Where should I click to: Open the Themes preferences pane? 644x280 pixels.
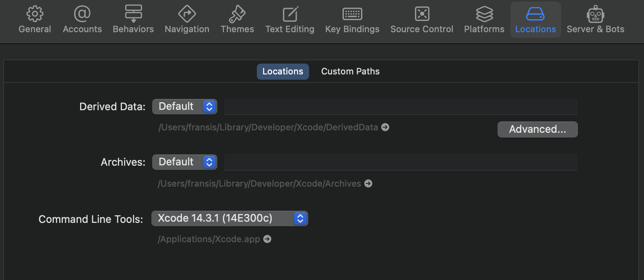[x=237, y=20]
